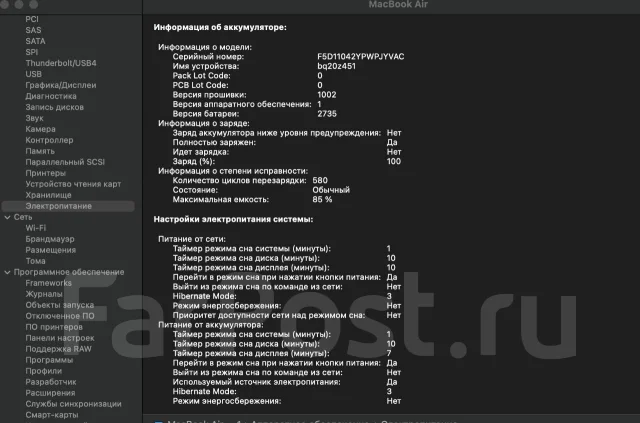Click battery version value 2735
The image size is (640, 423).
[x=327, y=114]
